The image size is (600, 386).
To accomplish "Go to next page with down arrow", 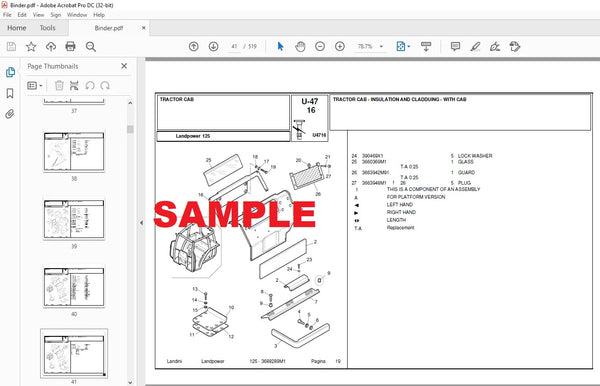I will 214,46.
